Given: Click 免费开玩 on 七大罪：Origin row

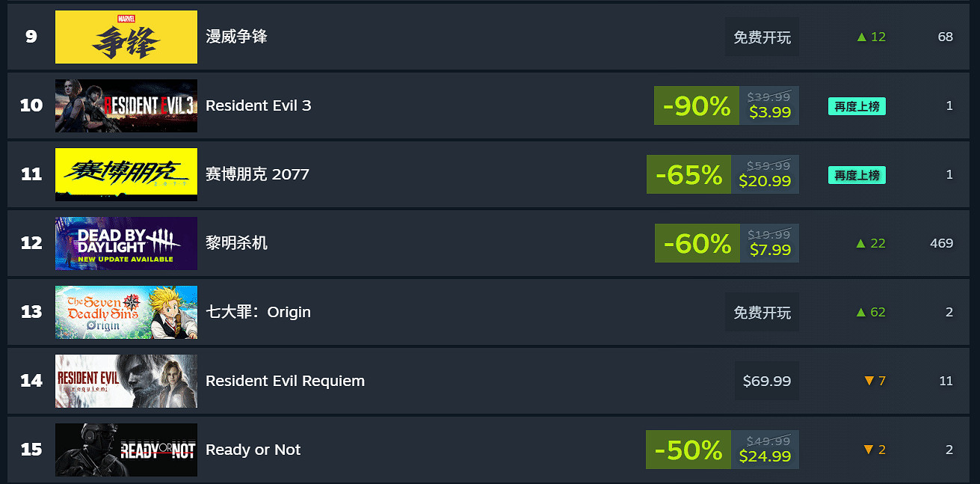Looking at the screenshot, I should pyautogui.click(x=762, y=313).
